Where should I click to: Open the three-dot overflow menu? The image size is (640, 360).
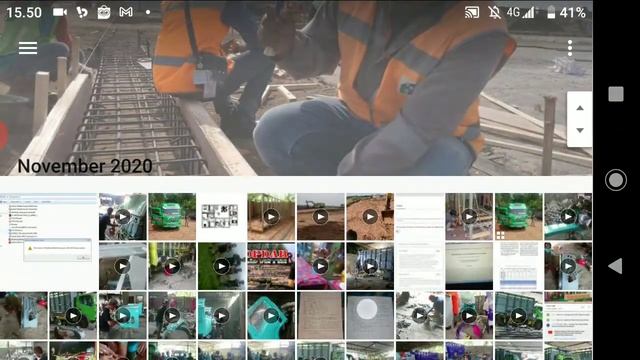tap(570, 48)
